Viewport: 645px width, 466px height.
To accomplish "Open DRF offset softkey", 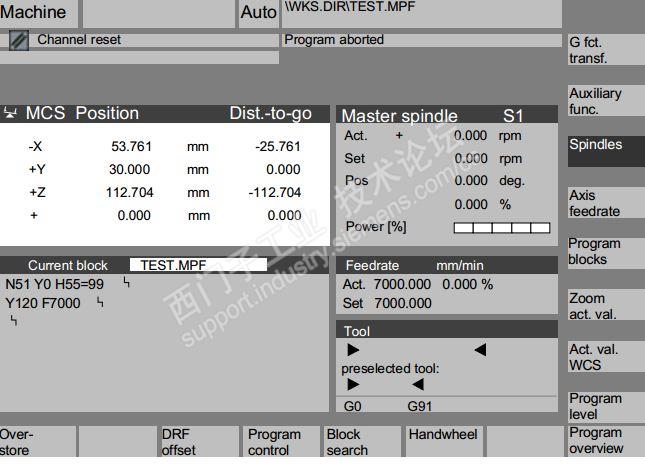I will point(199,442).
